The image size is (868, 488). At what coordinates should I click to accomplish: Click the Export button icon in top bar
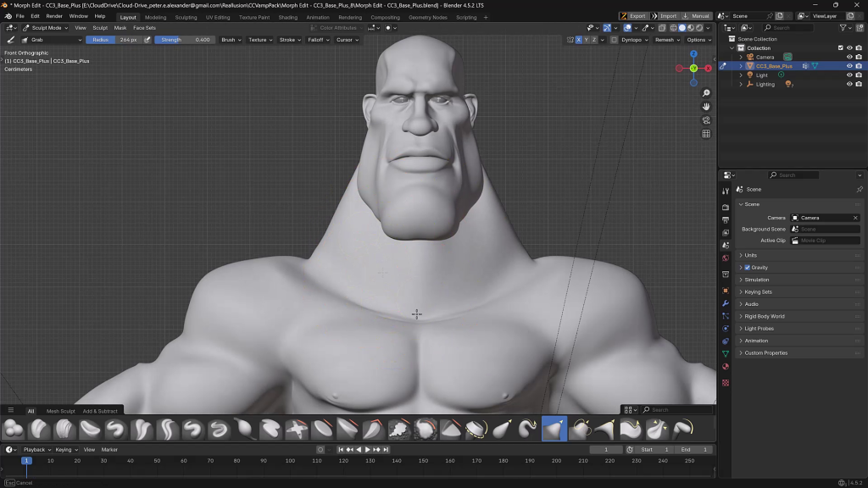(624, 16)
